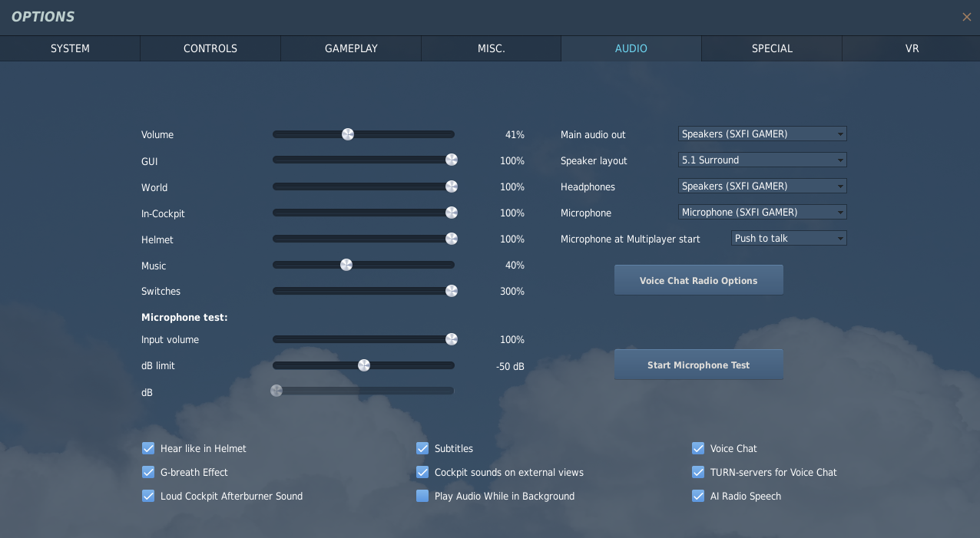Viewport: 980px width, 538px height.
Task: Click the 41% volume value
Action: 515,134
